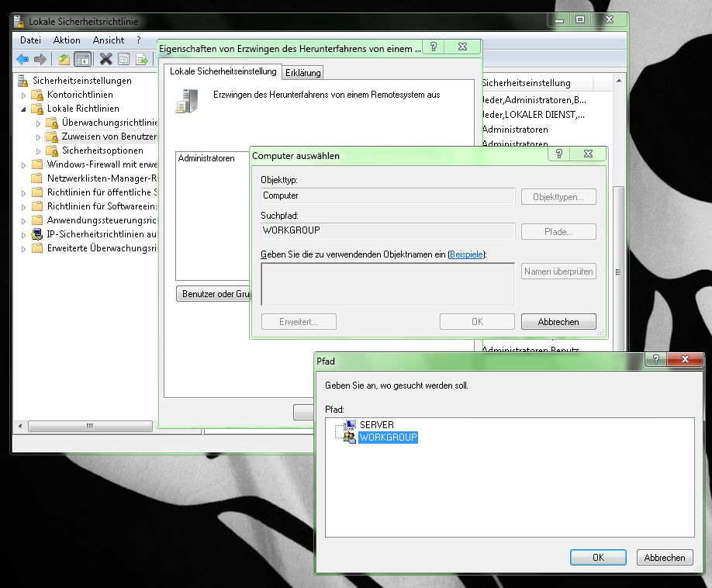Select the Lokale Sicherheitseinstellung tab

point(223,71)
